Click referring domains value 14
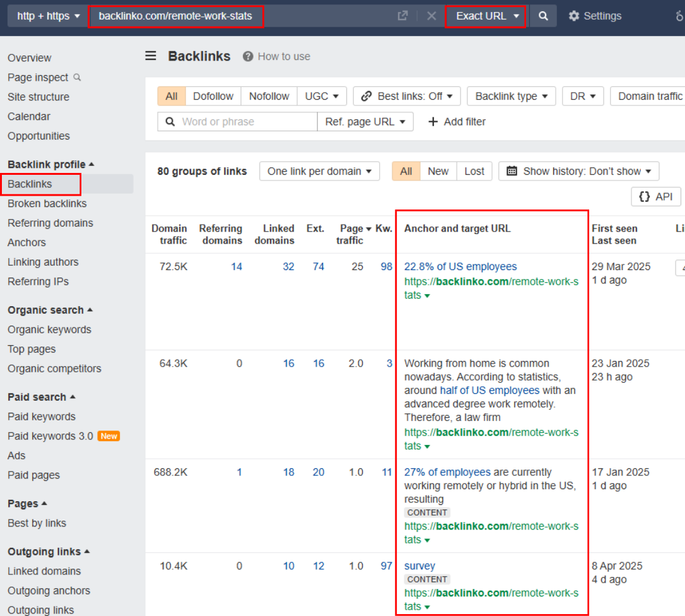This screenshot has width=685, height=616. click(x=237, y=267)
